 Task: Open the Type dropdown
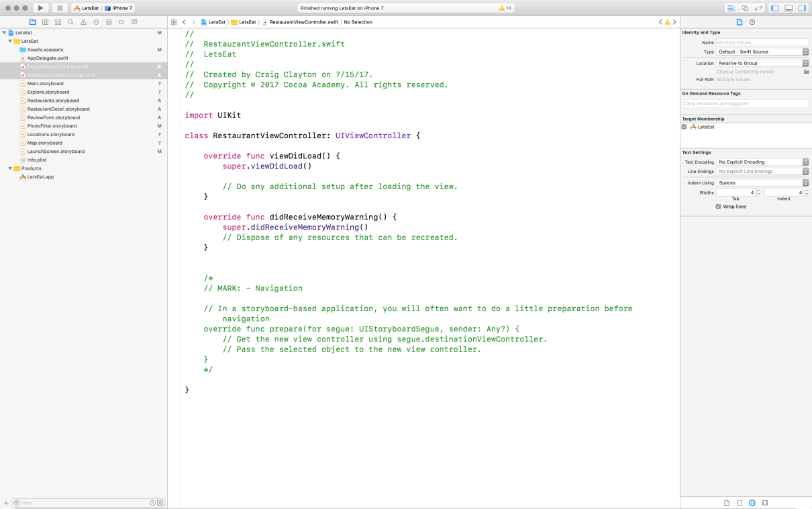[x=762, y=52]
